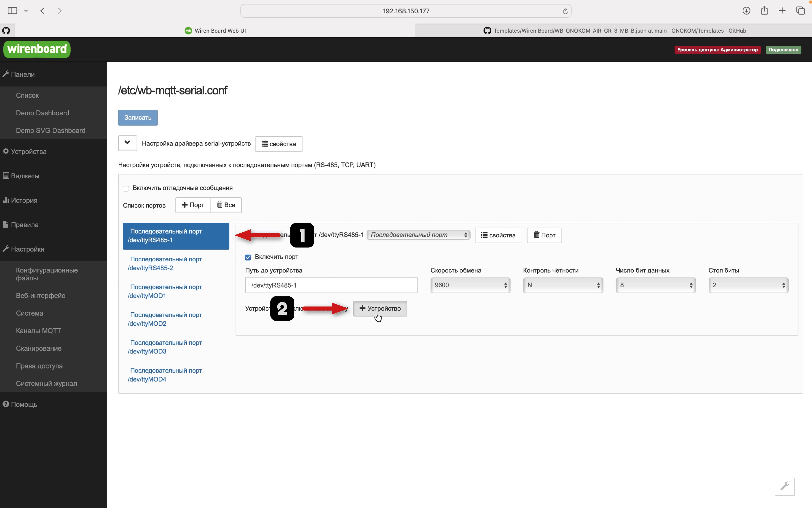
Task: Select /dev/ttyRS485-2 port tab
Action: 165,264
